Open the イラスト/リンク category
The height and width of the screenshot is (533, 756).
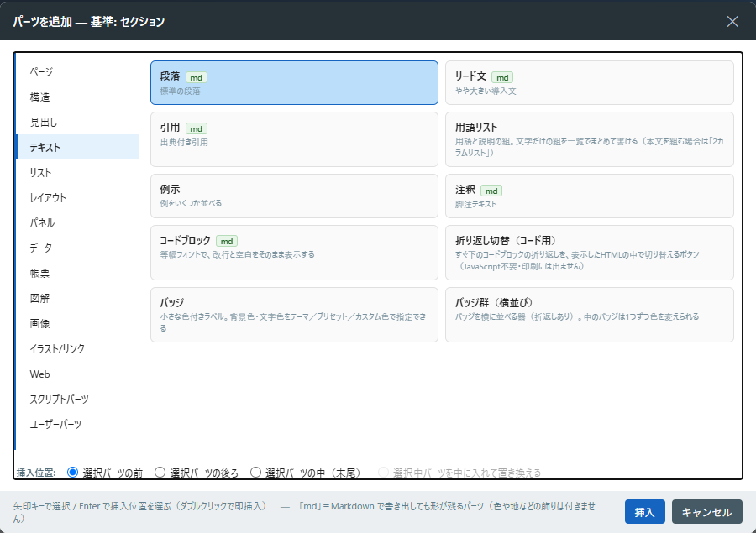(x=77, y=348)
